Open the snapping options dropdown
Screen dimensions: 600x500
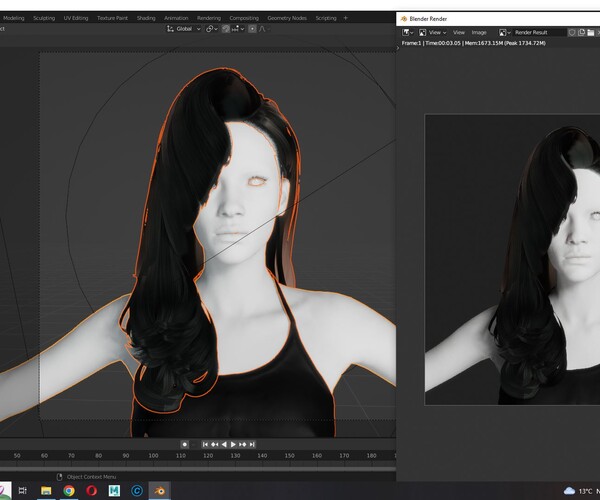tap(238, 29)
